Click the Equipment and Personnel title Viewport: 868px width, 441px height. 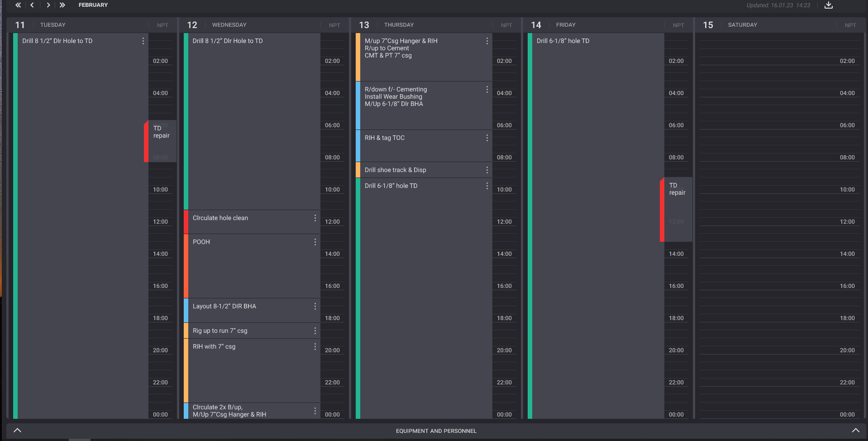pyautogui.click(x=436, y=431)
